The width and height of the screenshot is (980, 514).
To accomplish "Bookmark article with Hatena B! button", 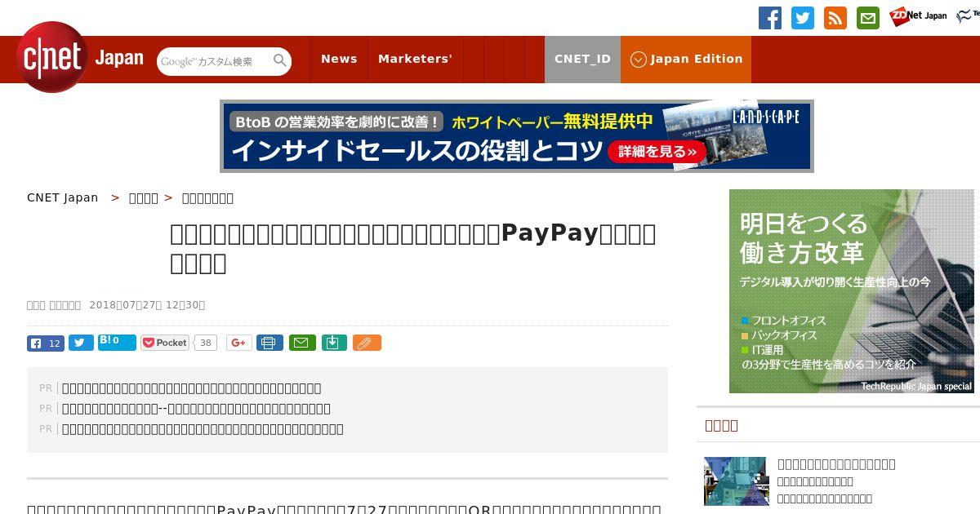I will pos(117,342).
